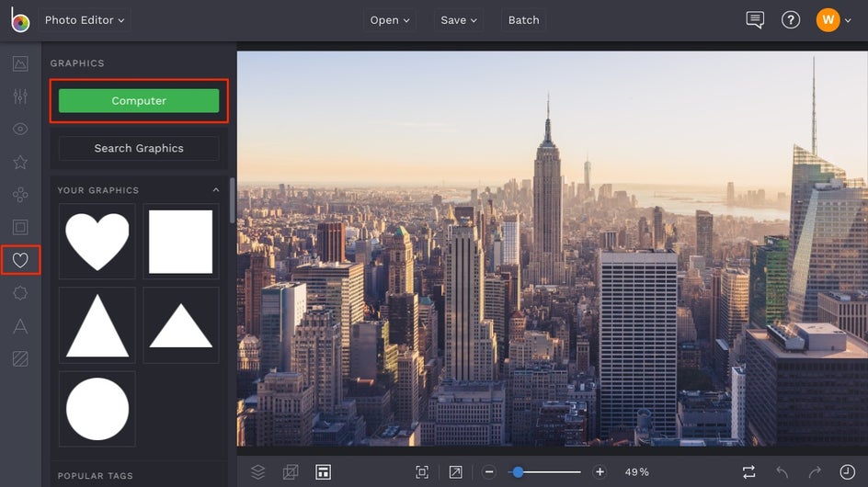Collapse the Your Graphics section
Image resolution: width=868 pixels, height=487 pixels.
point(216,190)
